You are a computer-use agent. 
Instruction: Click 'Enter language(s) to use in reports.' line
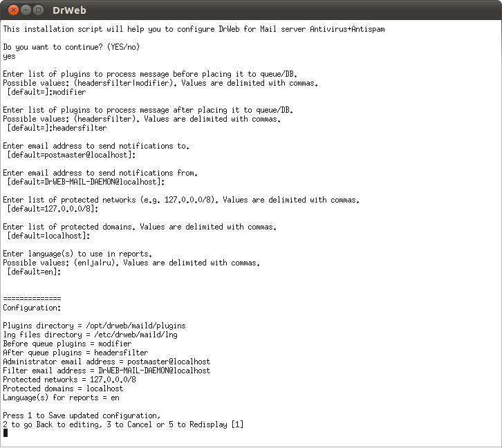point(77,254)
